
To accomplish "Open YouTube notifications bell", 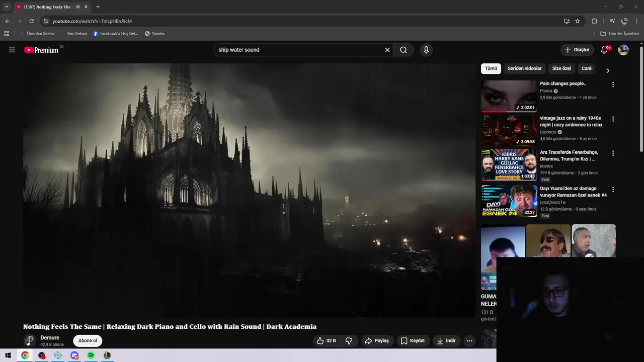I will [605, 50].
